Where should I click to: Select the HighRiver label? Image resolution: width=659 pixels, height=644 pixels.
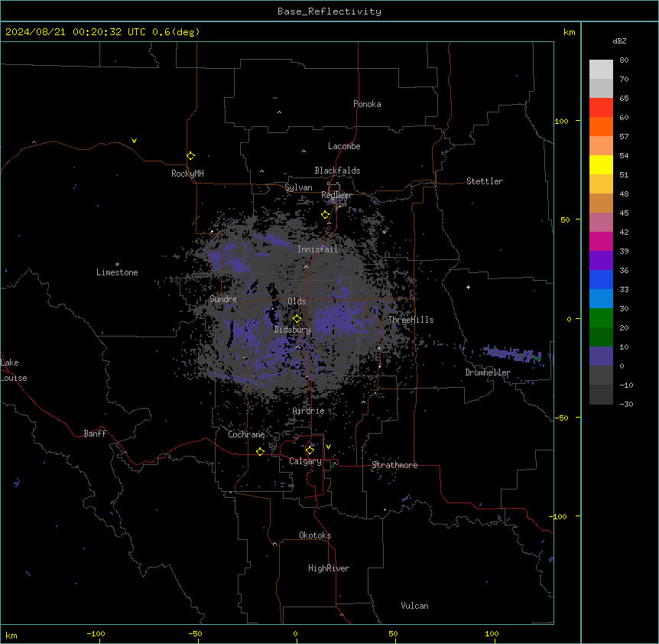tap(329, 568)
